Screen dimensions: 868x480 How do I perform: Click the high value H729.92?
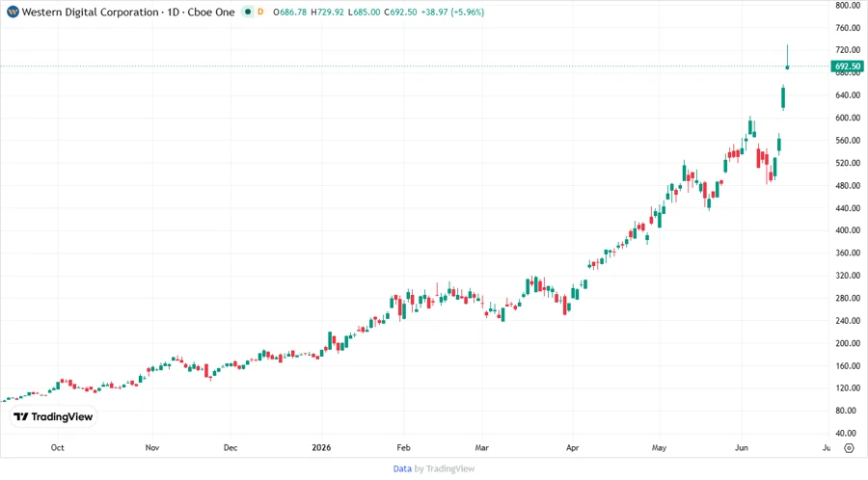[x=327, y=12]
